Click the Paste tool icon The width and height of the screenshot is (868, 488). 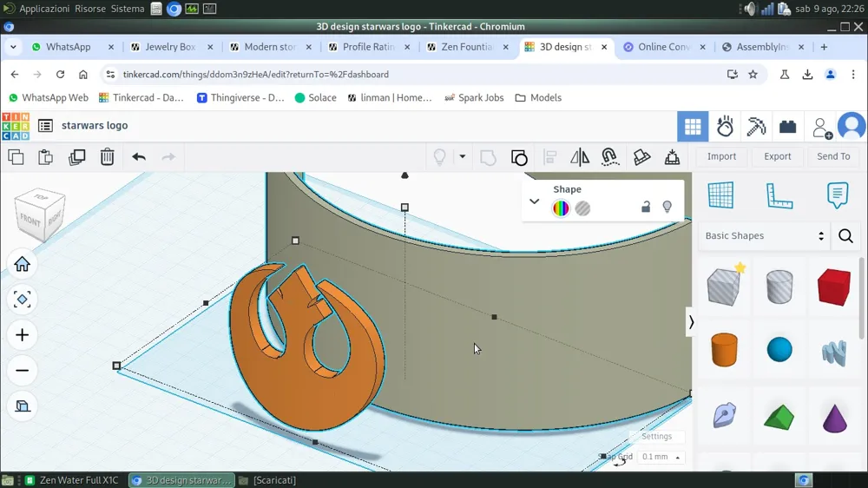45,157
